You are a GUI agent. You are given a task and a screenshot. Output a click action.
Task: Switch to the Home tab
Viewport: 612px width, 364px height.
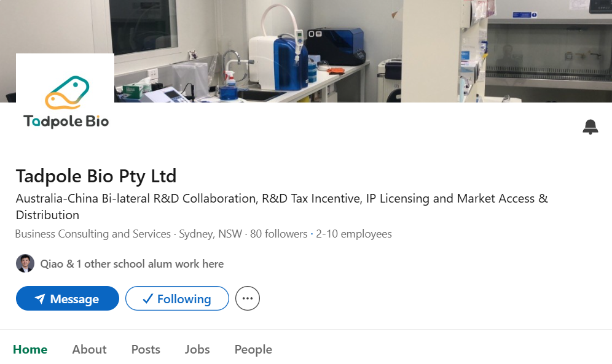(x=30, y=349)
